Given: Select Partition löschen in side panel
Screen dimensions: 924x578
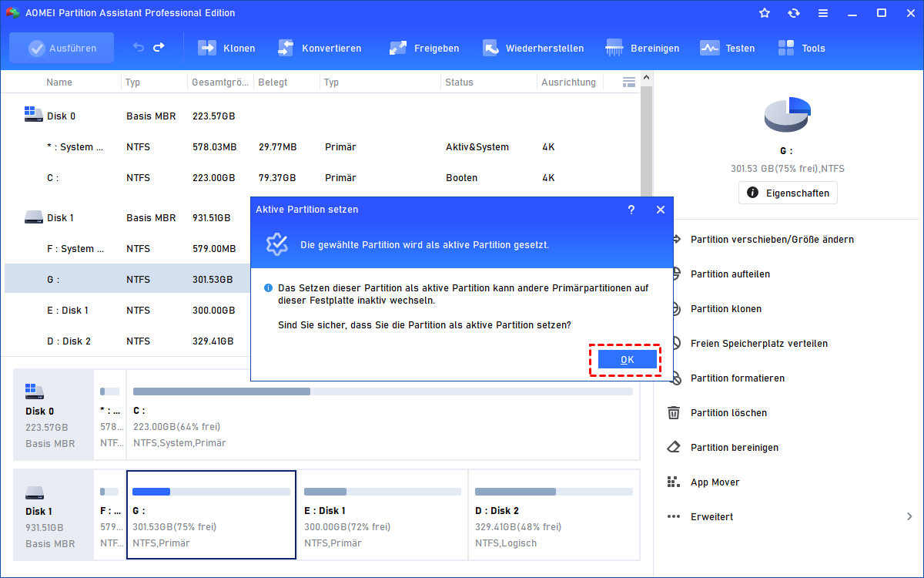Looking at the screenshot, I should 728,413.
